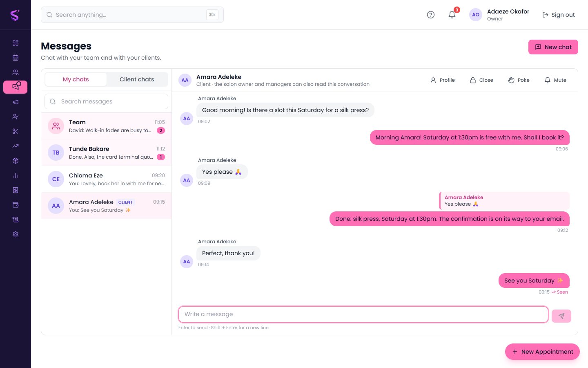The width and height of the screenshot is (588, 368).
Task: Open the megaphone marketing icon in sidebar
Action: pos(16,102)
